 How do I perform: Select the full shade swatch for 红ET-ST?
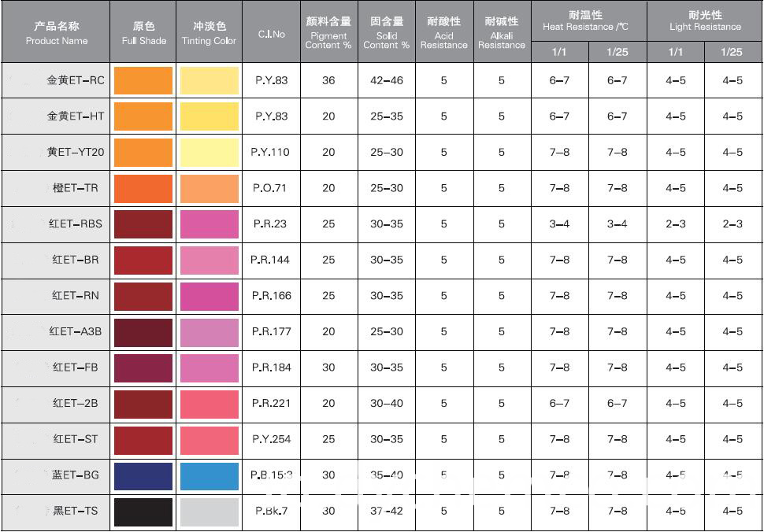click(143, 440)
